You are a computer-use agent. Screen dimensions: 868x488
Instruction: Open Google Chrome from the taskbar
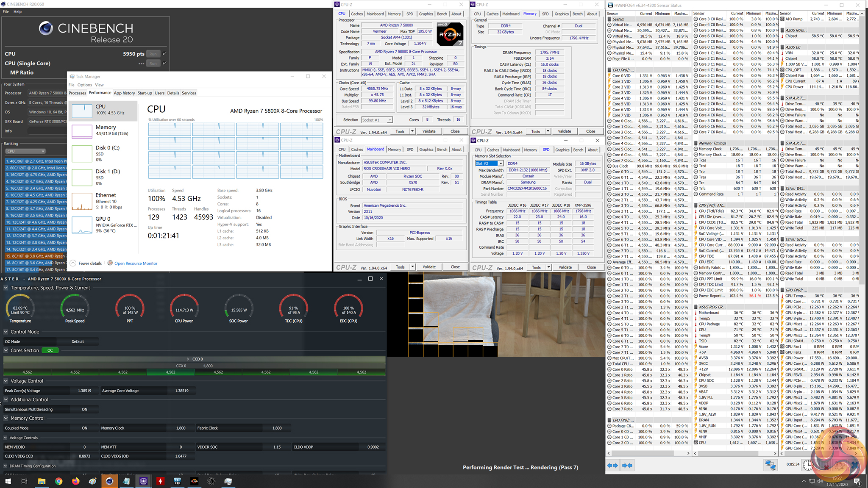point(58,481)
